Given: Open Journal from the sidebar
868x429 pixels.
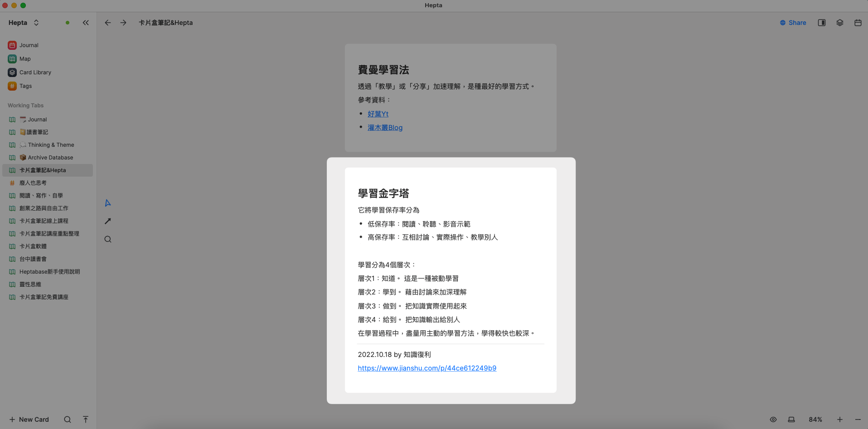Looking at the screenshot, I should pyautogui.click(x=28, y=45).
